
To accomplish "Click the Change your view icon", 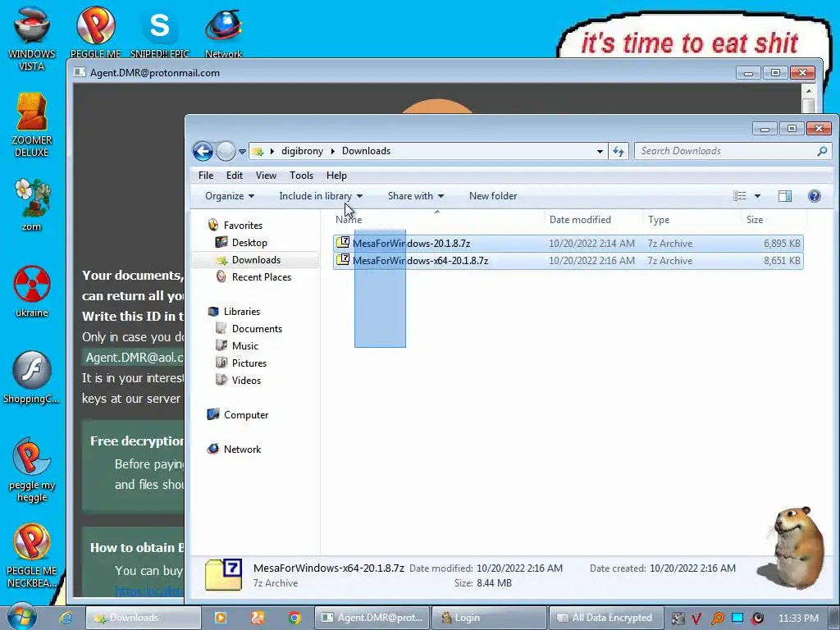I will (x=740, y=196).
